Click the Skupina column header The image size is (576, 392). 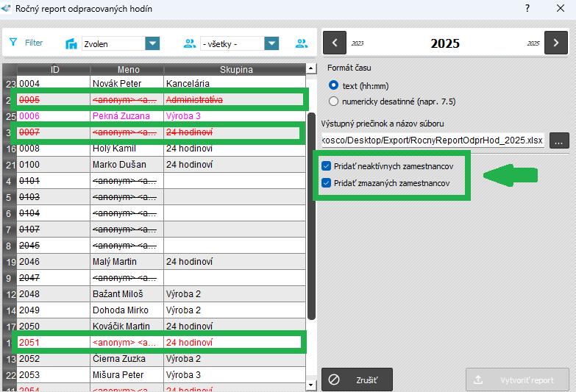pyautogui.click(x=235, y=70)
